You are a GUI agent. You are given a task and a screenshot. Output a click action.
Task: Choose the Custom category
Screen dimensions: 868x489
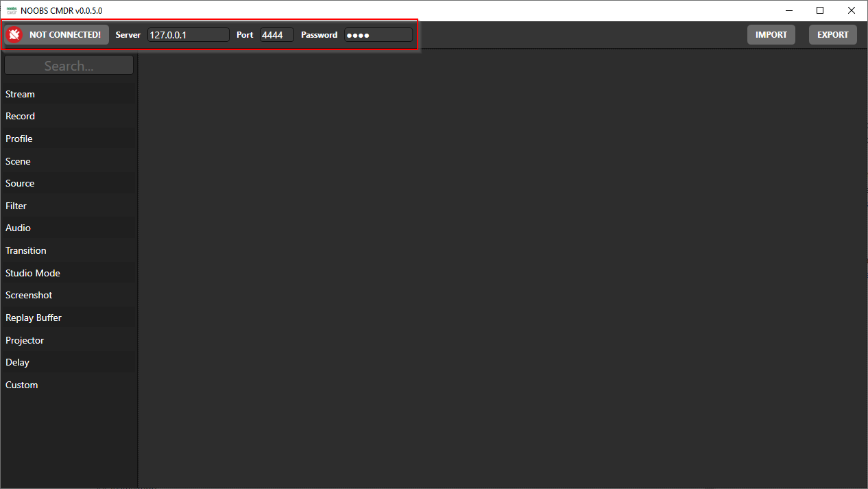tap(69, 385)
